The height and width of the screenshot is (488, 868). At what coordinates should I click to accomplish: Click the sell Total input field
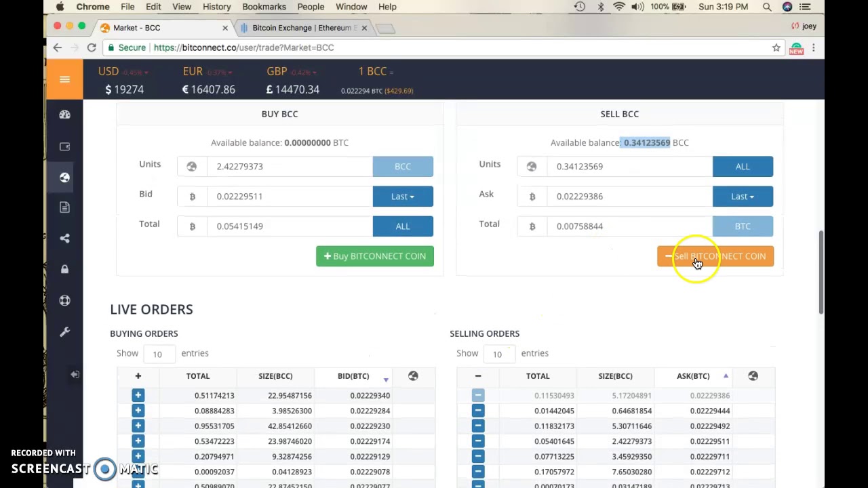point(629,226)
